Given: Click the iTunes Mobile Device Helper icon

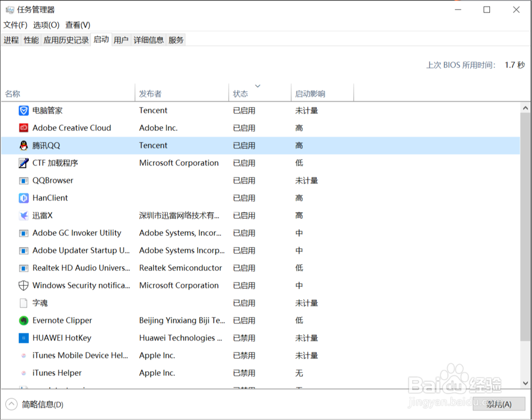Looking at the screenshot, I should [23, 356].
